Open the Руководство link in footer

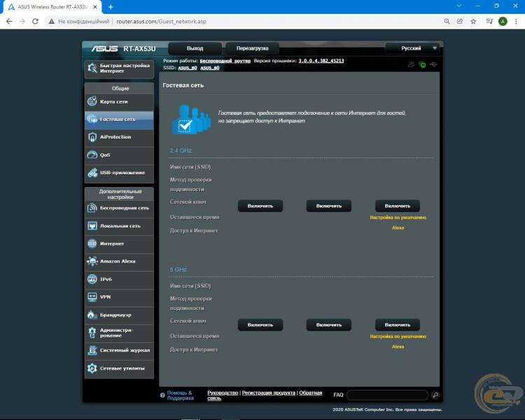(x=223, y=393)
